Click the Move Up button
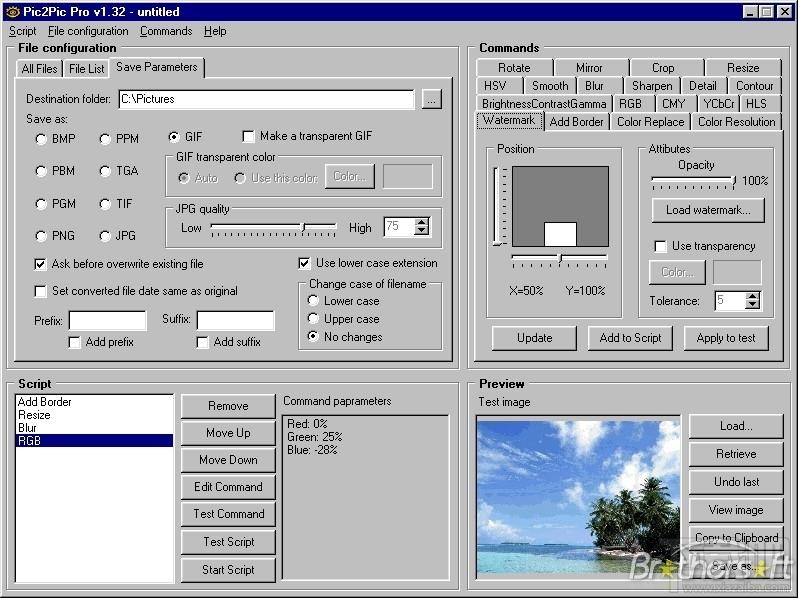 228,433
